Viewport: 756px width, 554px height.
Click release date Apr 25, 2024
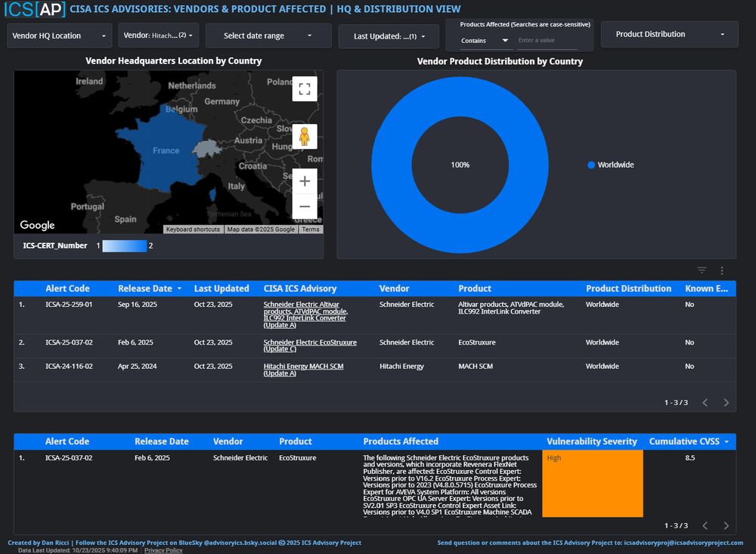point(137,367)
